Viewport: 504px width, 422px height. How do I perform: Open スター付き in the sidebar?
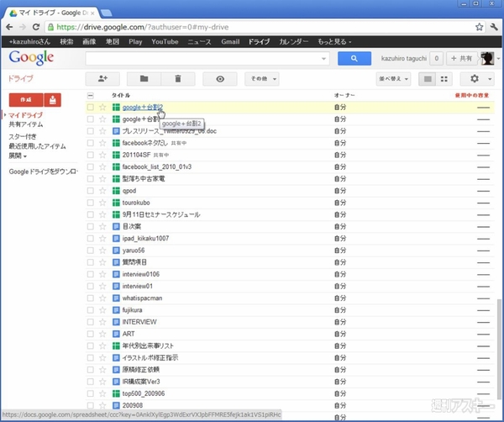[23, 137]
